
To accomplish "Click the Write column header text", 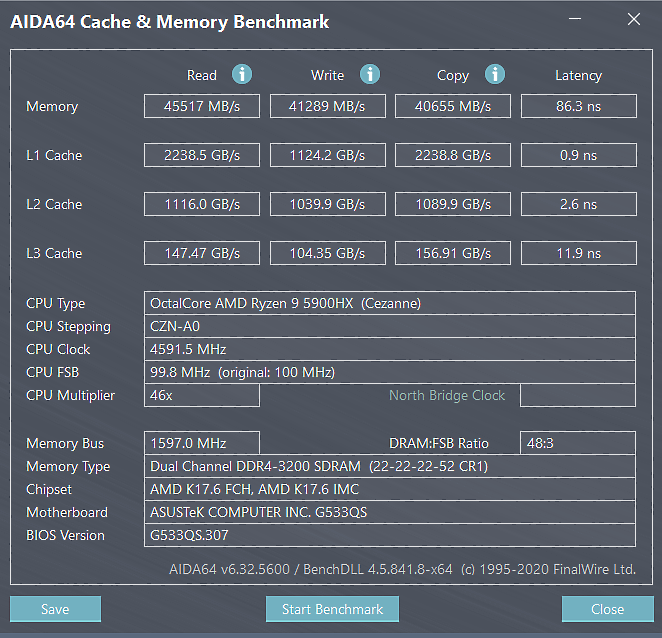I will (328, 75).
